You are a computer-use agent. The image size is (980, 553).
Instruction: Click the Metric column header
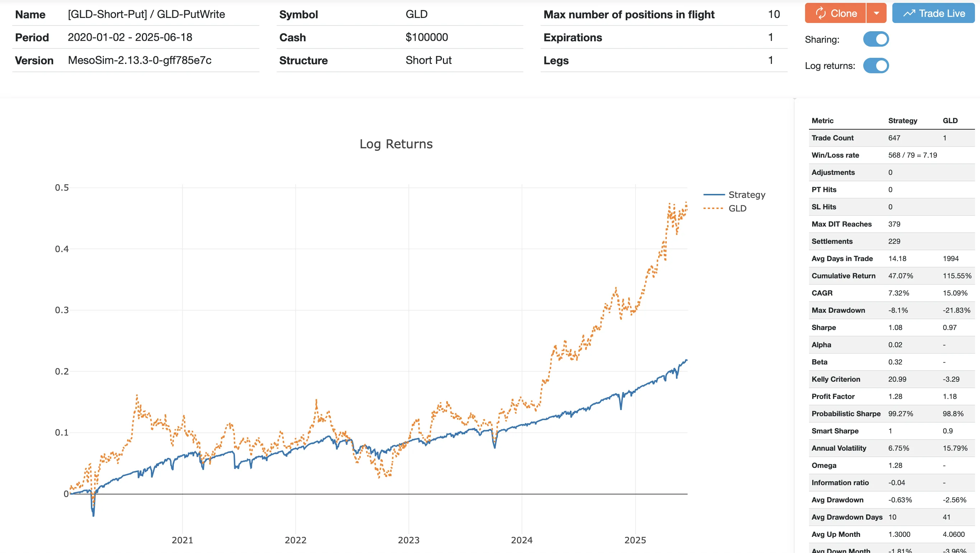823,121
